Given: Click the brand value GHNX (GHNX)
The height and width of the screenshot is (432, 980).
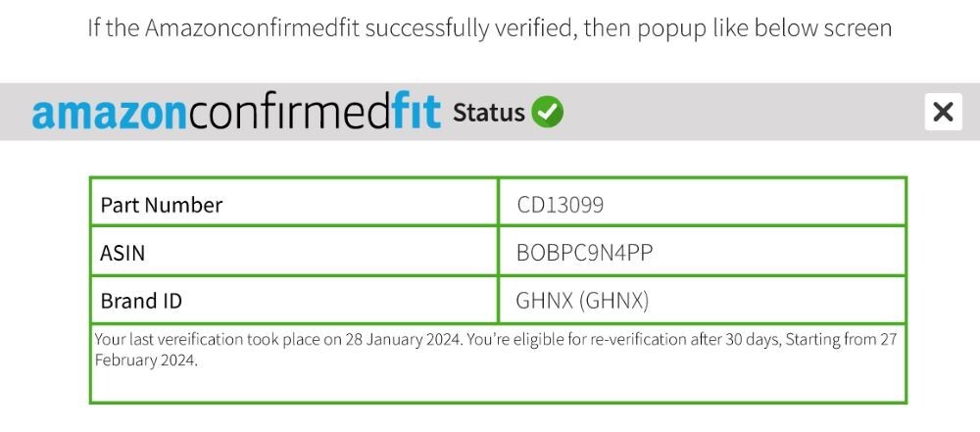Looking at the screenshot, I should click(x=582, y=301).
